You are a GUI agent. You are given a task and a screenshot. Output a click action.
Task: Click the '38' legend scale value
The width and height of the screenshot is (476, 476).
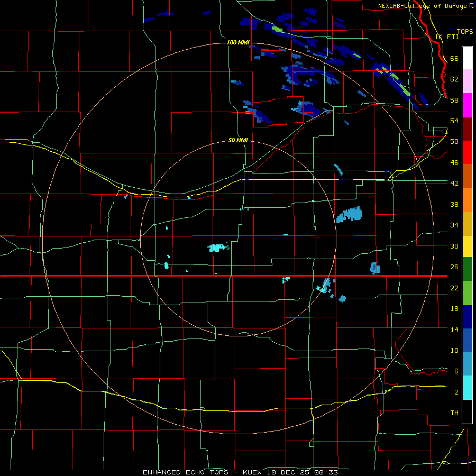(x=454, y=204)
